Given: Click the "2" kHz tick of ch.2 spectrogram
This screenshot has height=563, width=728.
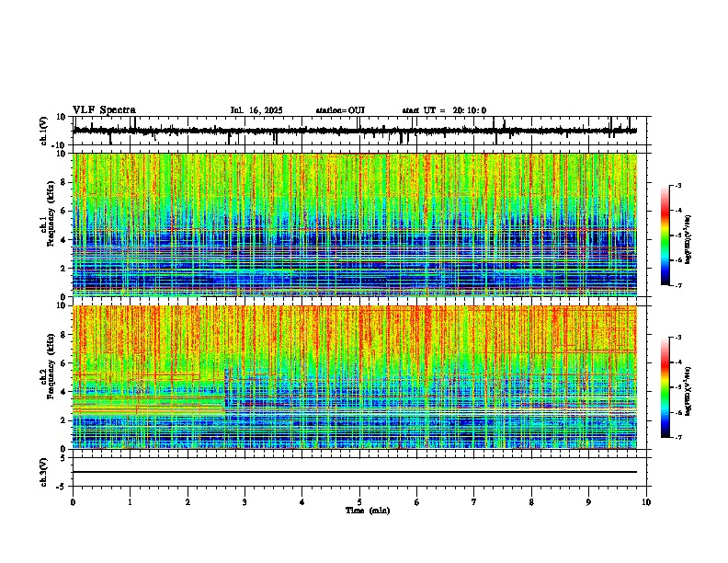Looking at the screenshot, I should click(x=64, y=420).
